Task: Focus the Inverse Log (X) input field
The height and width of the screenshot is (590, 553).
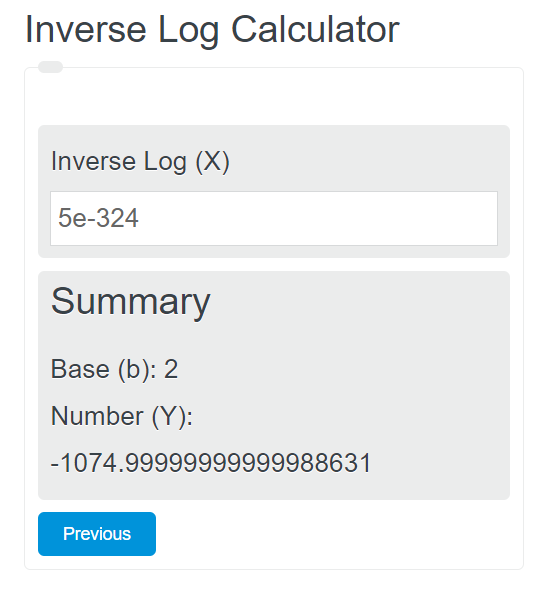Action: (x=274, y=218)
